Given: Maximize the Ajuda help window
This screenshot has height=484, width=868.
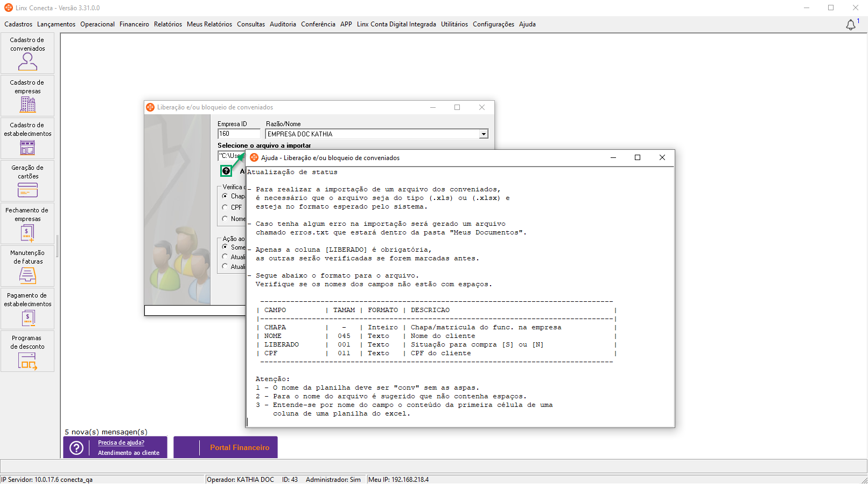Looking at the screenshot, I should [x=638, y=157].
